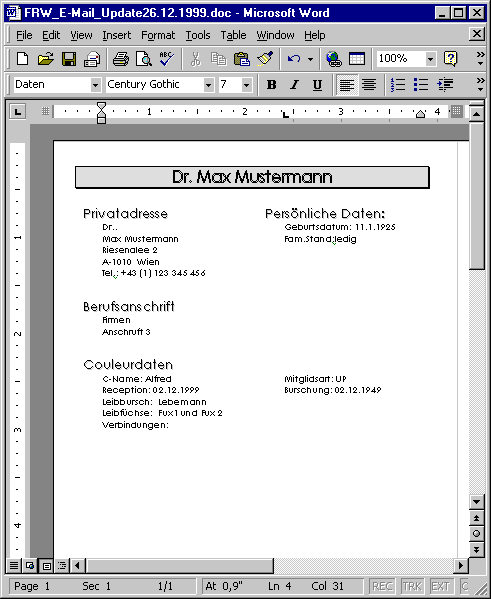Undo the last action
Screen dimensions: 491x599
[x=294, y=59]
